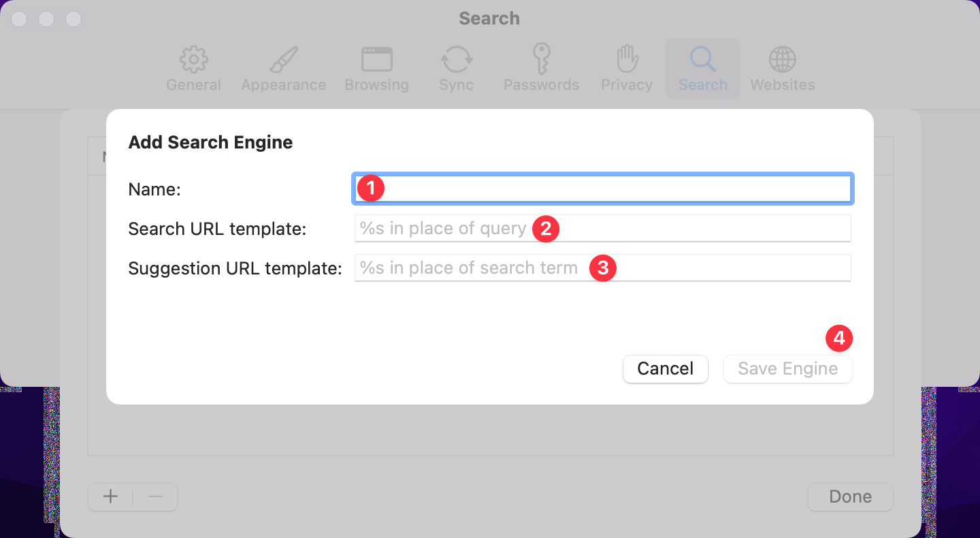This screenshot has width=980, height=538.
Task: Click Done to close preferences
Action: pos(850,496)
